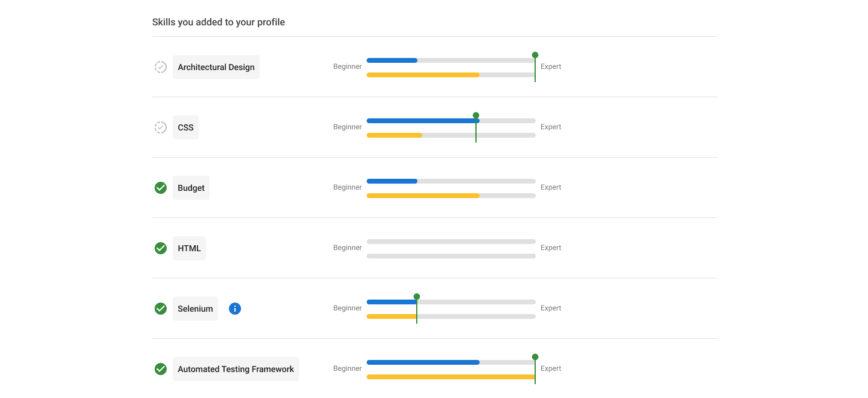Open the Automated Testing Framework skill tag
The image size is (868, 398).
click(236, 369)
